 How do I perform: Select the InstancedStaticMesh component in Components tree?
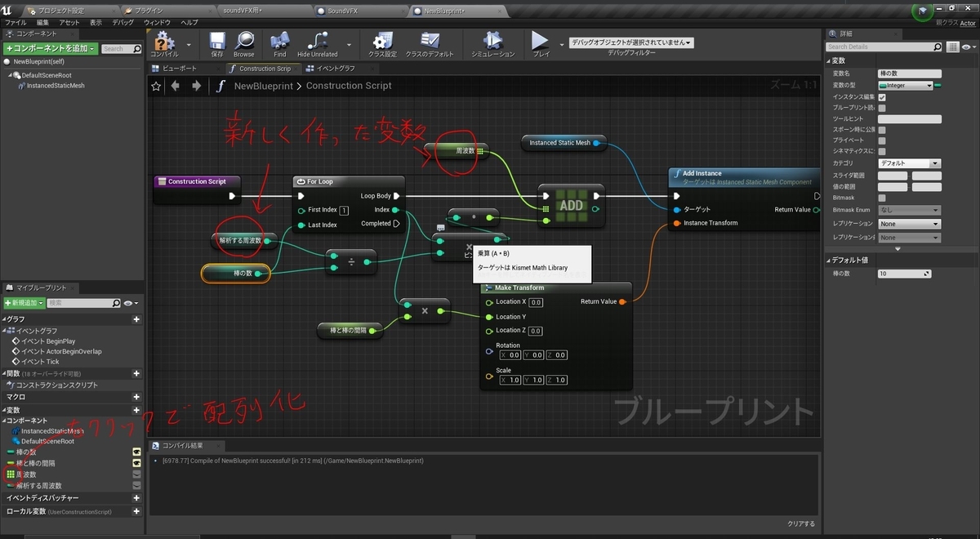click(x=55, y=85)
